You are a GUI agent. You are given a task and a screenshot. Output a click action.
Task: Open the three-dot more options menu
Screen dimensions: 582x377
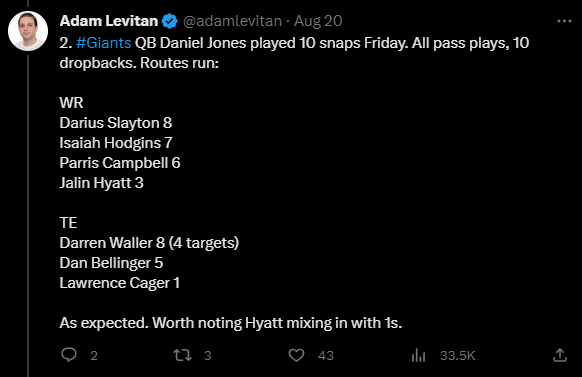(x=564, y=21)
